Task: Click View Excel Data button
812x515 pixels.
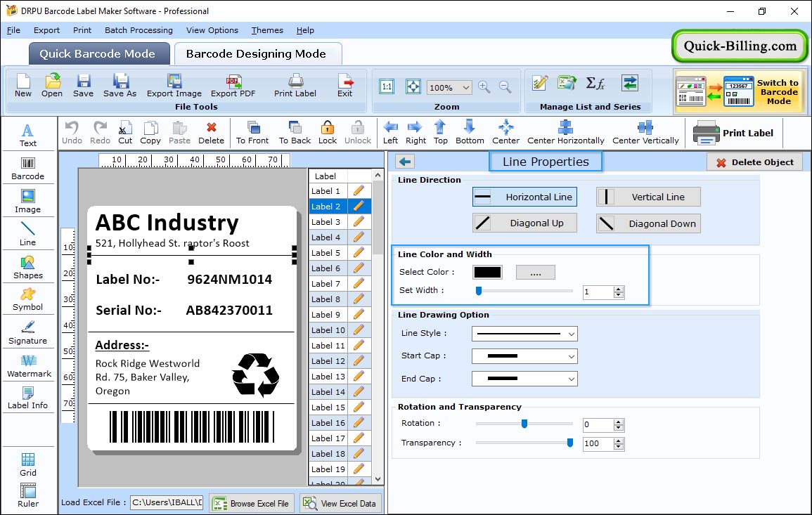Action: coord(341,503)
